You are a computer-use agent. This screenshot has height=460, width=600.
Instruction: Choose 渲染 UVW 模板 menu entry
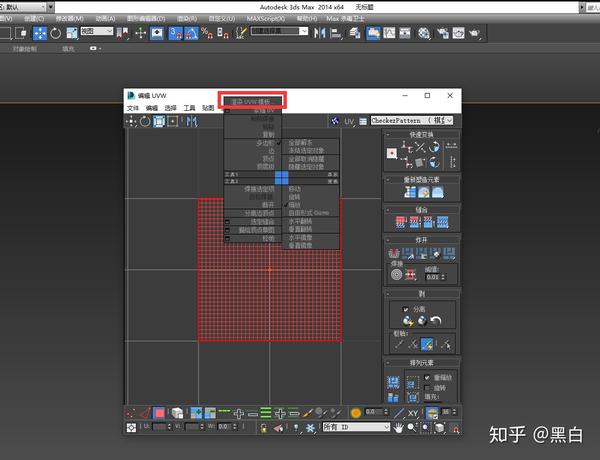[x=251, y=102]
